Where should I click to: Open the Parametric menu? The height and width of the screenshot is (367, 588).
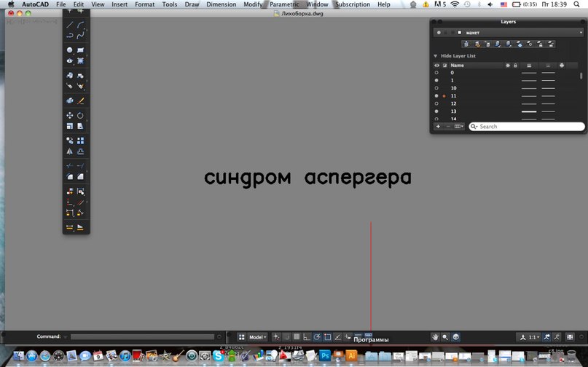pyautogui.click(x=284, y=4)
